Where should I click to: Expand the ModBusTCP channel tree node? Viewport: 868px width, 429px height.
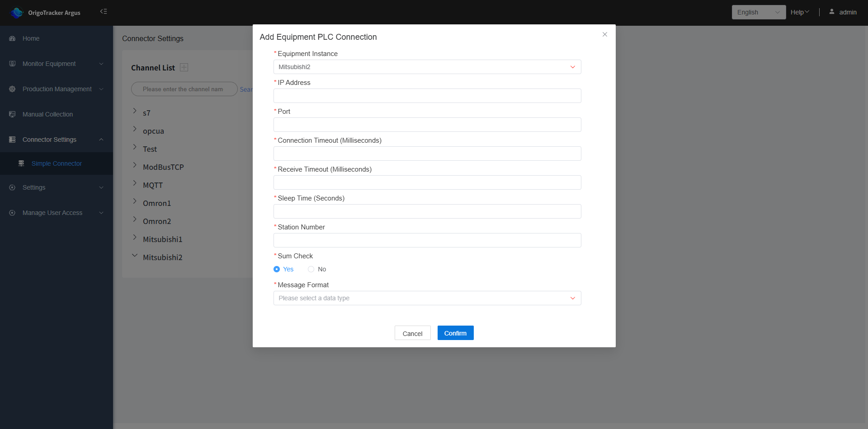[135, 166]
